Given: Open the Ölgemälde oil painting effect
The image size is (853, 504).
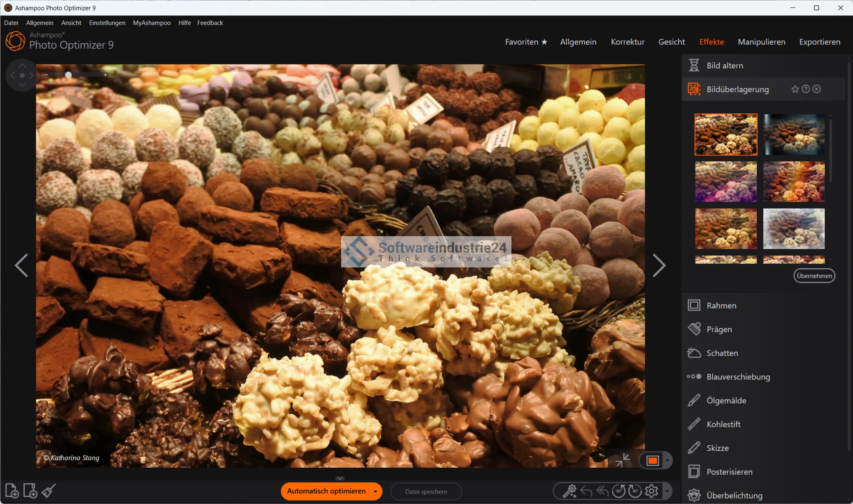Looking at the screenshot, I should click(726, 401).
